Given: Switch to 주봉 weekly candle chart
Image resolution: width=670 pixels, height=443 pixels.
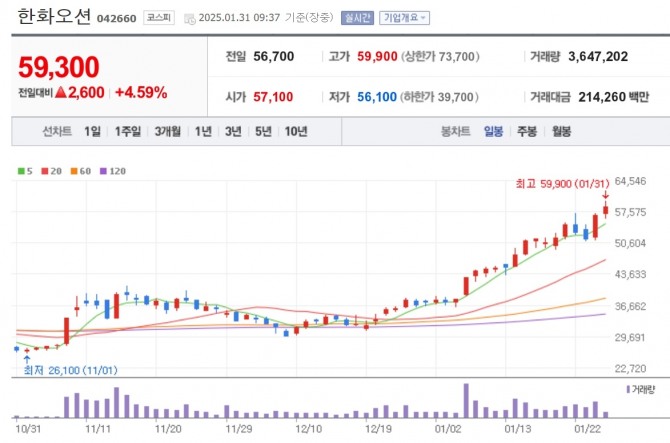Looking at the screenshot, I should [527, 132].
